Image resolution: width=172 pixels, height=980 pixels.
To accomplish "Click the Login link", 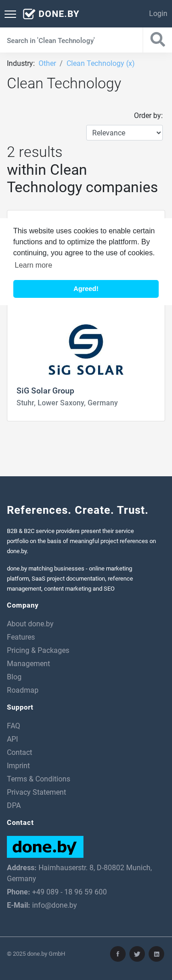I will (158, 14).
